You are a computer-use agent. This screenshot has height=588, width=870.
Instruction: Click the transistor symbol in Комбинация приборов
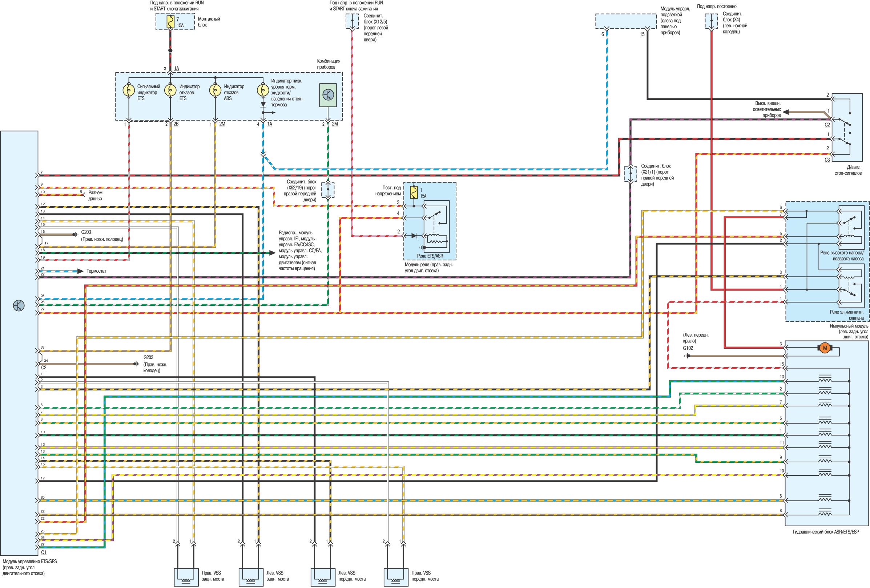(327, 95)
